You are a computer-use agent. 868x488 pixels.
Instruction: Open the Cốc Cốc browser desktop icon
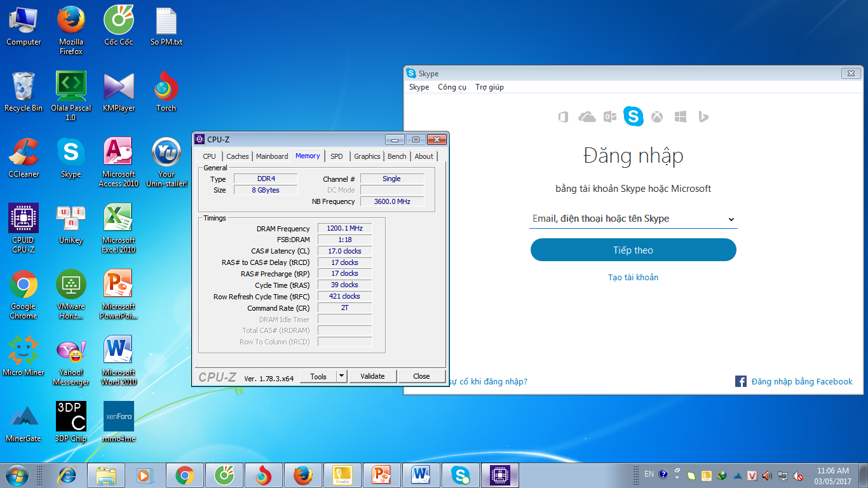(x=119, y=26)
